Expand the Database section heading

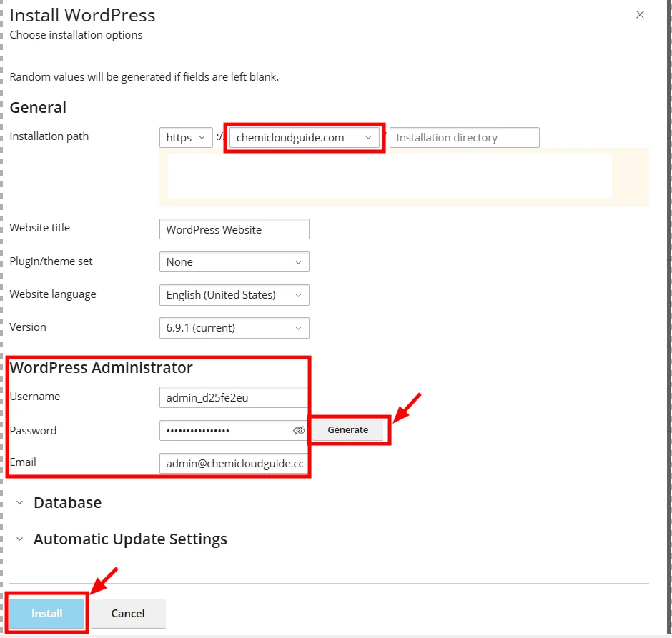[67, 503]
